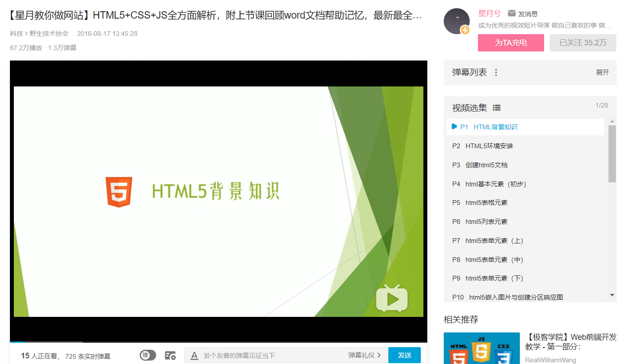Select P5 html5表格元素 episode
This screenshot has width=644, height=364.
[525, 203]
